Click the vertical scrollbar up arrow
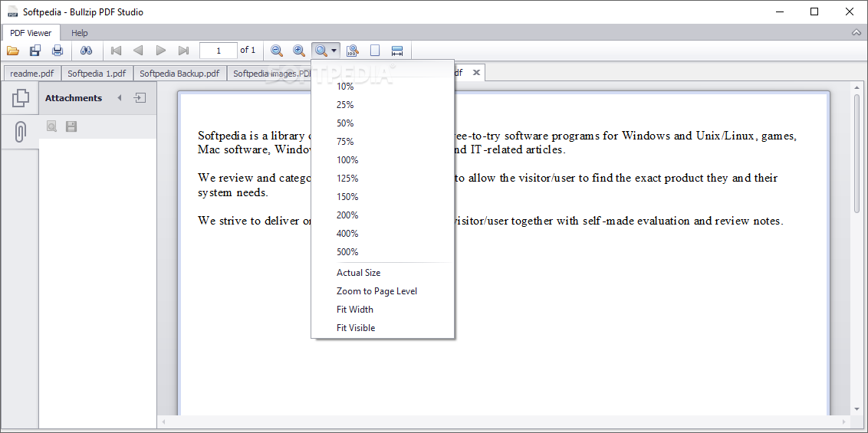Viewport: 868px width, 433px height. click(857, 87)
